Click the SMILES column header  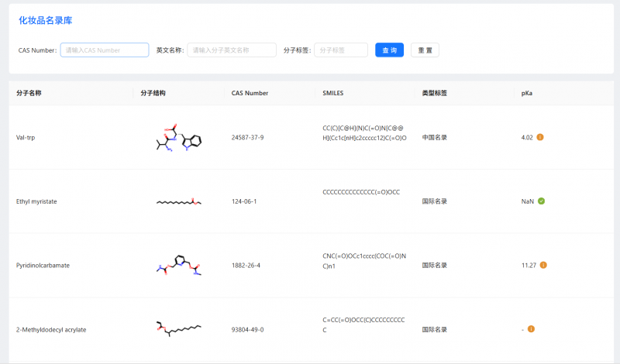[332, 93]
